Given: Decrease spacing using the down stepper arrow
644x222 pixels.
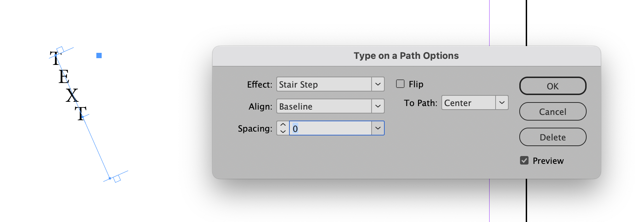Looking at the screenshot, I should (283, 132).
